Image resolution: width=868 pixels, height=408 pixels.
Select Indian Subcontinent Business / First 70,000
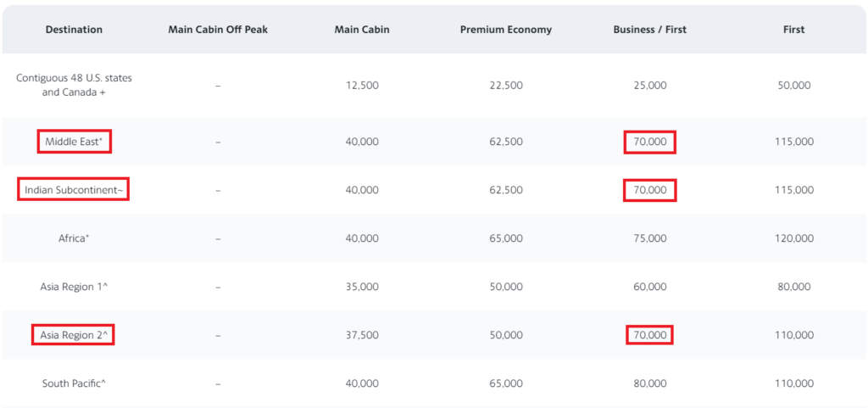click(650, 190)
